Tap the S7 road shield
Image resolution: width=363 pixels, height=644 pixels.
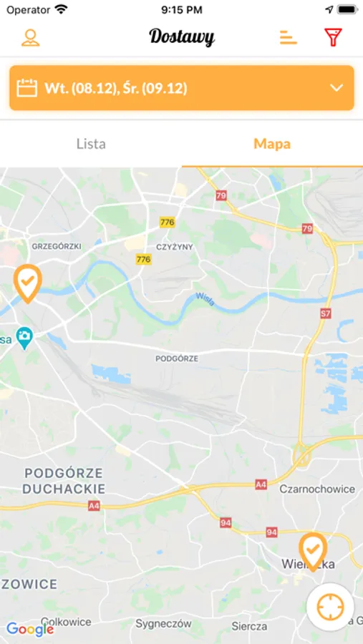pyautogui.click(x=325, y=314)
